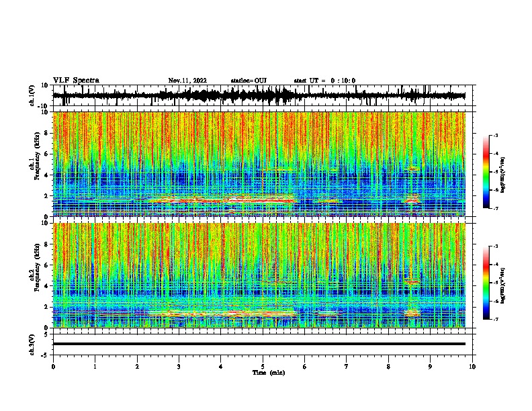The image size is (532, 411).
Task: Click the flat black ch.3 voltage trace
Action: (x=259, y=344)
